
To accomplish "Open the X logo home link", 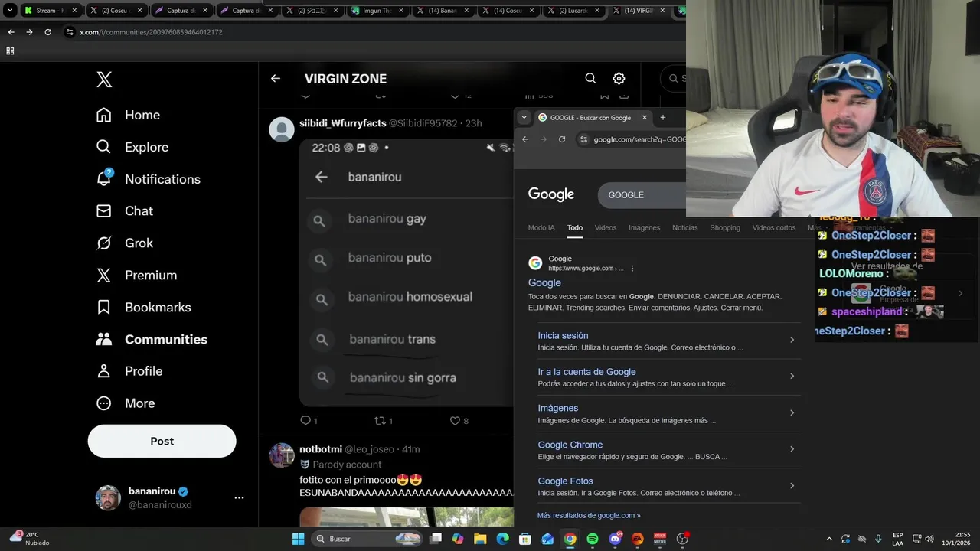I will (x=104, y=79).
